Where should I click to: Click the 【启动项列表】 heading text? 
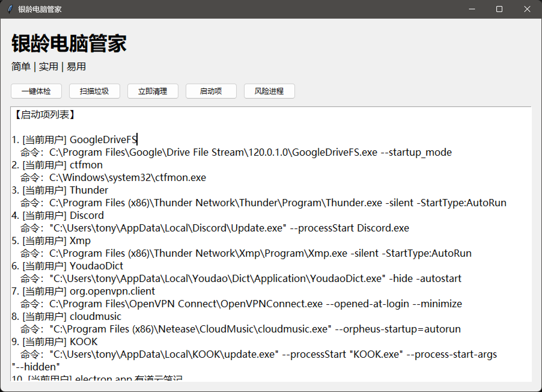44,115
